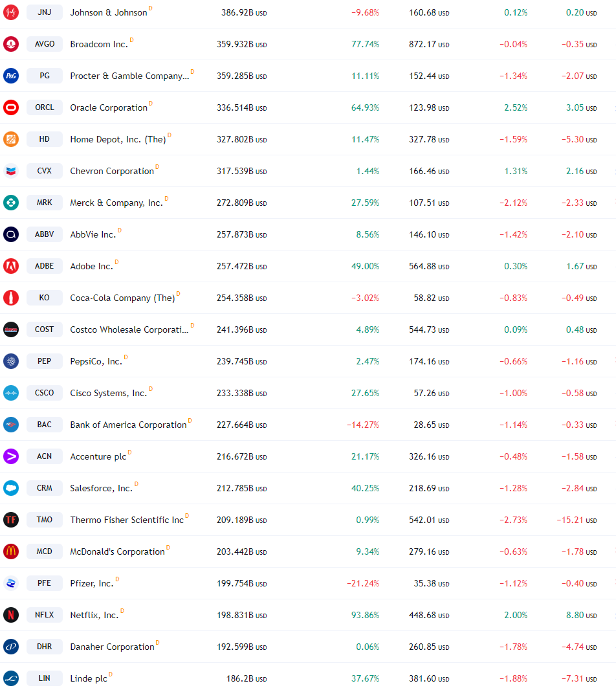The width and height of the screenshot is (616, 690).
Task: Click Adobe price 564.88 USD
Action: 429,266
